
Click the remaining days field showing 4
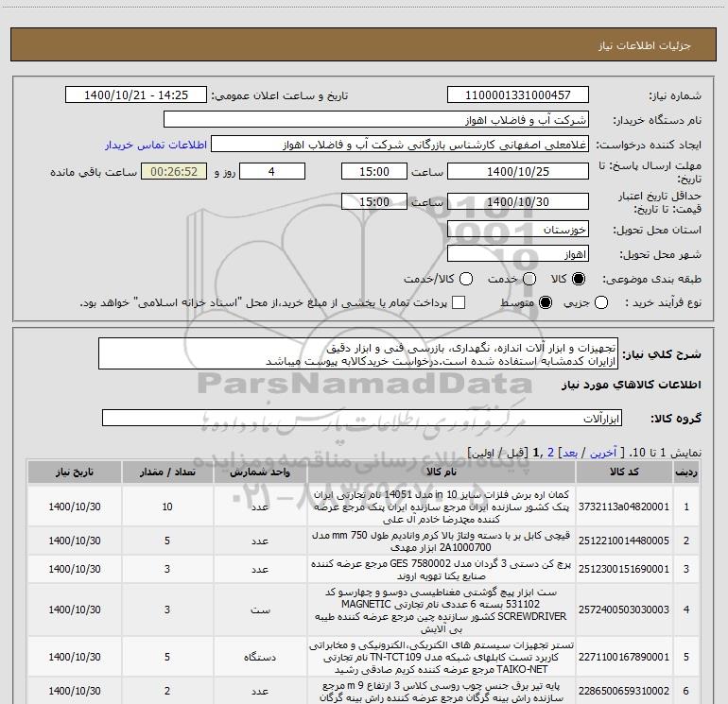(272, 171)
